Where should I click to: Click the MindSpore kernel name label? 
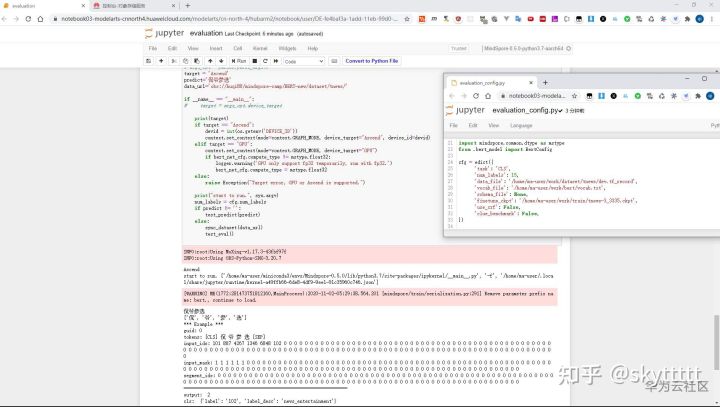(x=523, y=48)
